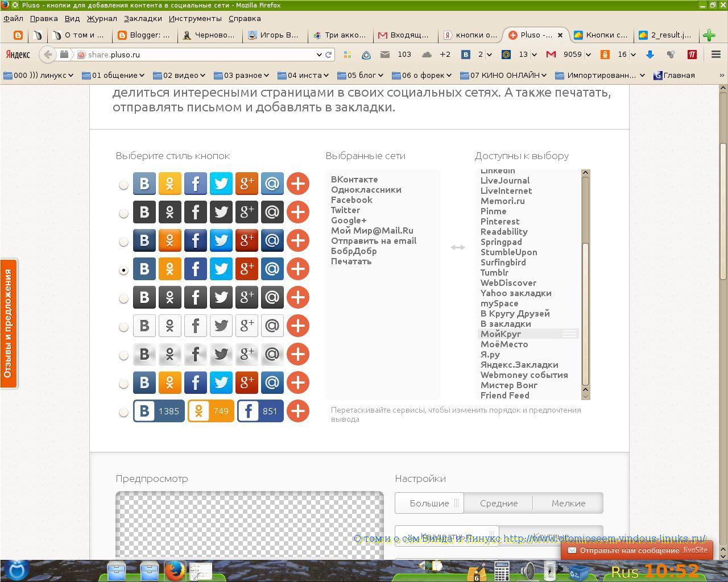Viewport: 728px width, 582px height.
Task: Click the Gmail toolbar icon next to 9059
Action: [551, 55]
